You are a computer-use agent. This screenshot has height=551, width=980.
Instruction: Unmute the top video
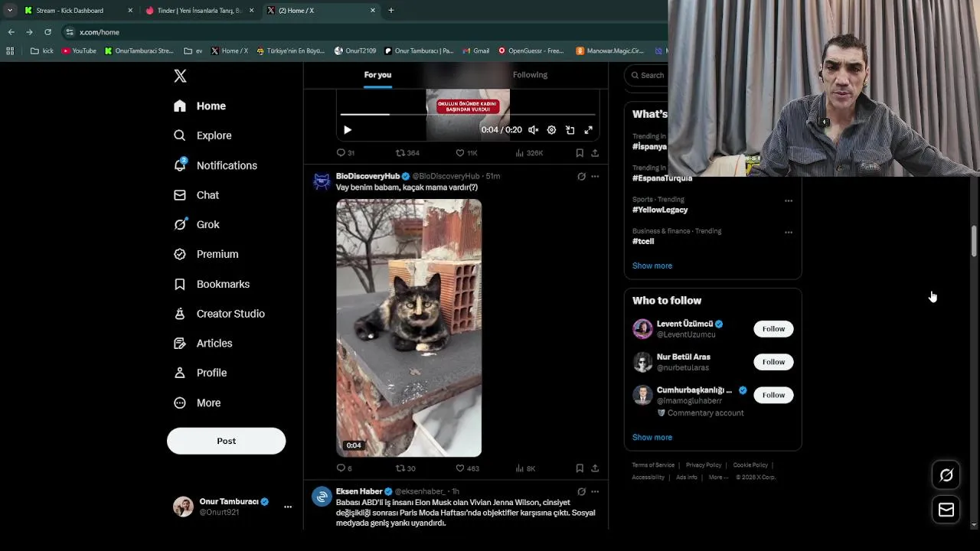(x=533, y=130)
